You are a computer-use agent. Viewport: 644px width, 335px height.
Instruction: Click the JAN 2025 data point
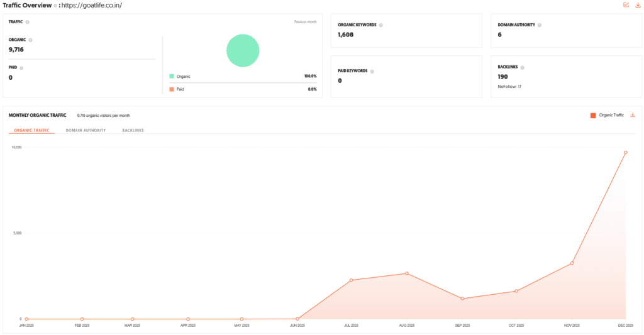(x=26, y=319)
